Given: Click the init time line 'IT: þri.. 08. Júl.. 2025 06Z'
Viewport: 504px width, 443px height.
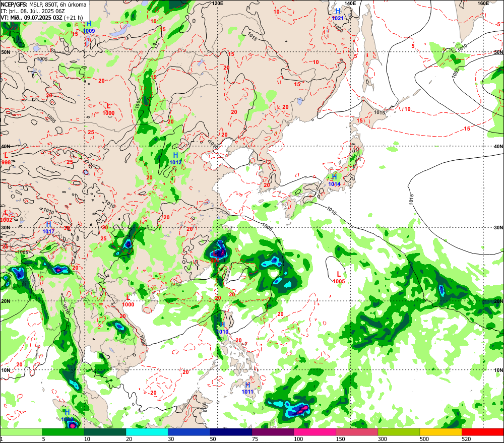Looking at the screenshot, I should click(32, 11).
